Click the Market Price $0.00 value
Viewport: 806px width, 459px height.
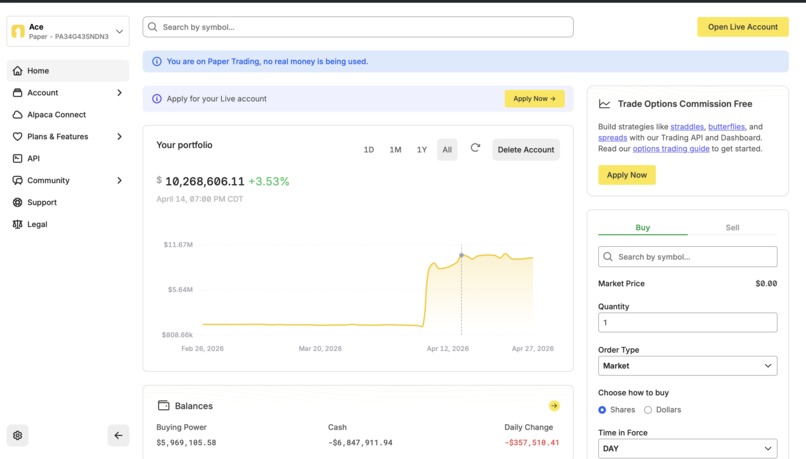pyautogui.click(x=766, y=283)
